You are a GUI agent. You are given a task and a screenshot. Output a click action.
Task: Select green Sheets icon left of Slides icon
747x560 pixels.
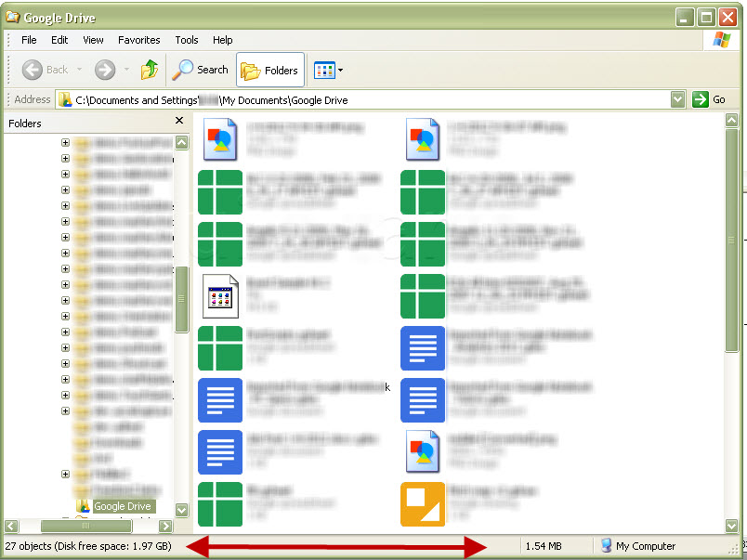pos(219,504)
